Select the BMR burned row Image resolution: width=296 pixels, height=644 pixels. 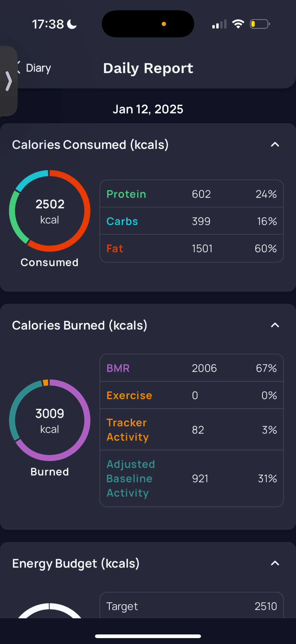(191, 368)
